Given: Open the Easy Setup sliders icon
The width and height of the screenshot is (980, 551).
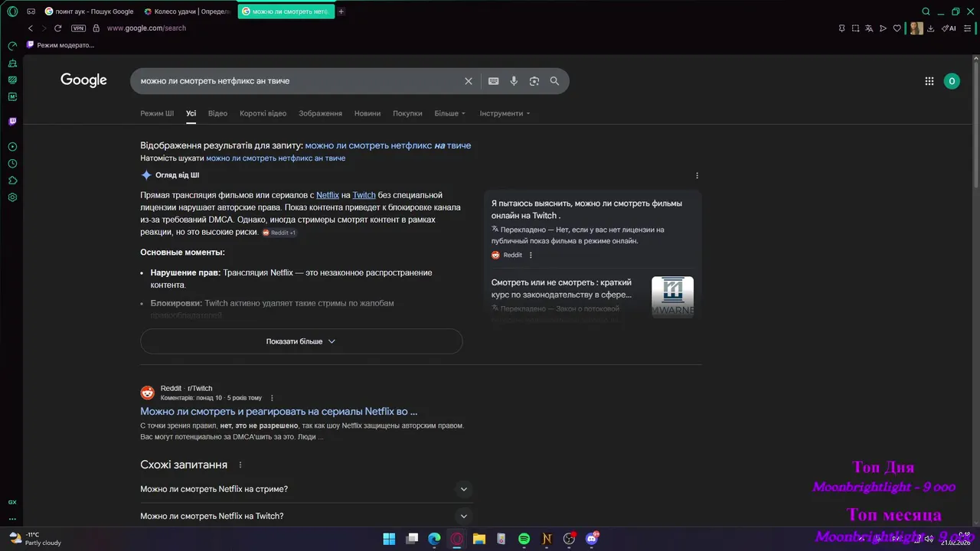Looking at the screenshot, I should pyautogui.click(x=968, y=28).
